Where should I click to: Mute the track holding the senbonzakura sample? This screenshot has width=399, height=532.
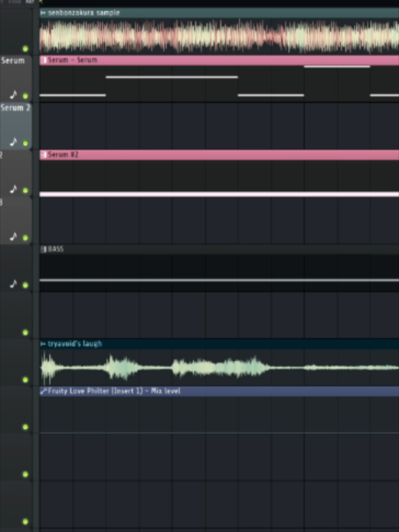click(x=25, y=49)
